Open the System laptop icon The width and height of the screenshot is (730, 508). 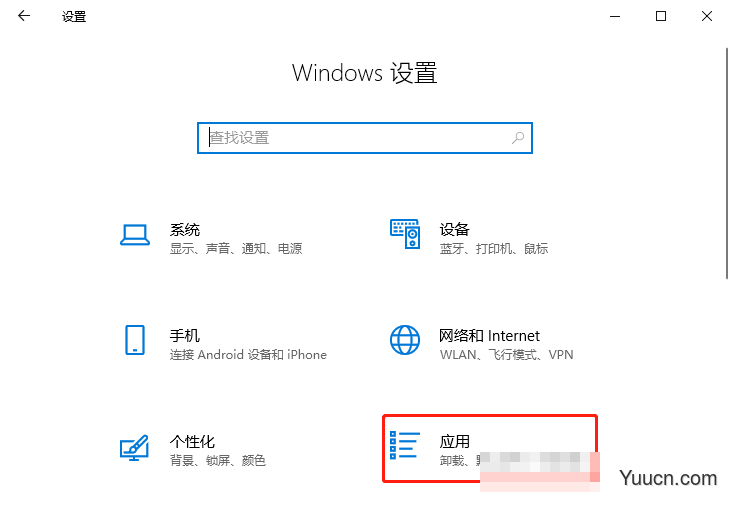point(135,235)
